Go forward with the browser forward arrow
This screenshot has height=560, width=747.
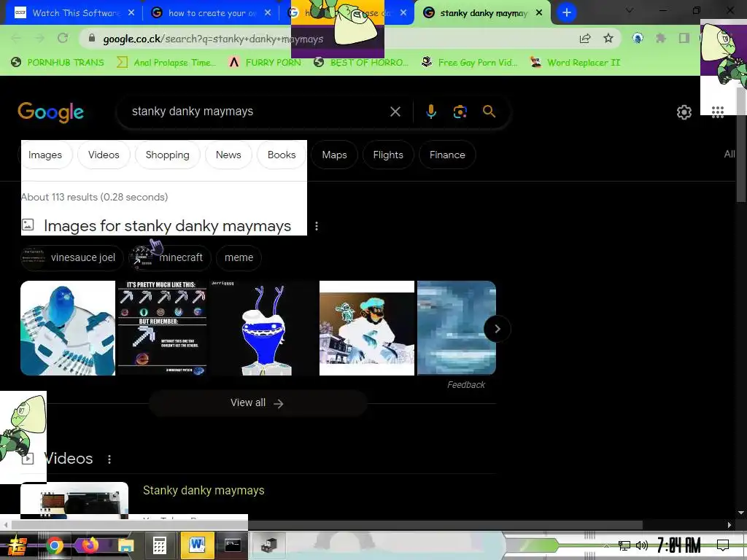click(x=39, y=38)
